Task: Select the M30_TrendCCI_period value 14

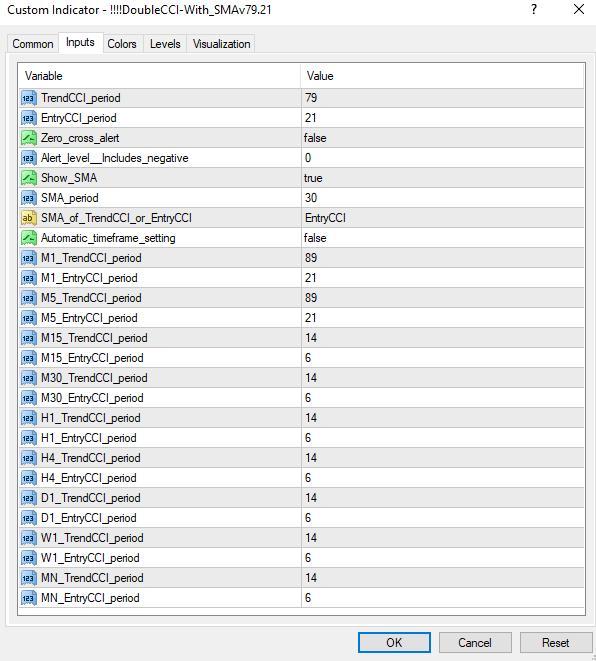Action: point(311,378)
